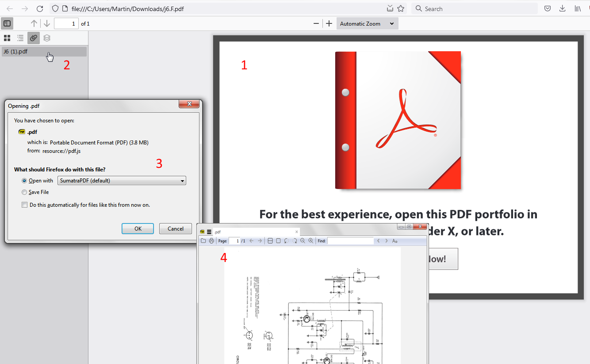This screenshot has height=364, width=590.
Task: Open the layers panel in the sidebar
Action: (47, 38)
